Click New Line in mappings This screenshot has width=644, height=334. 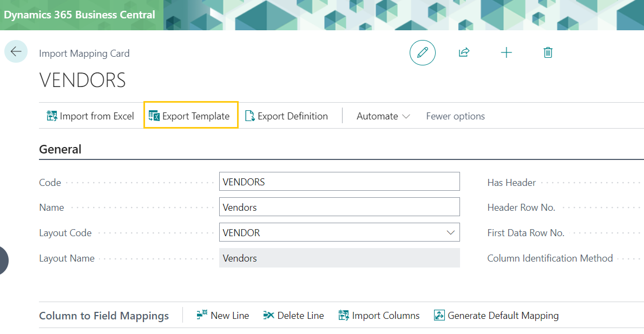(x=222, y=315)
